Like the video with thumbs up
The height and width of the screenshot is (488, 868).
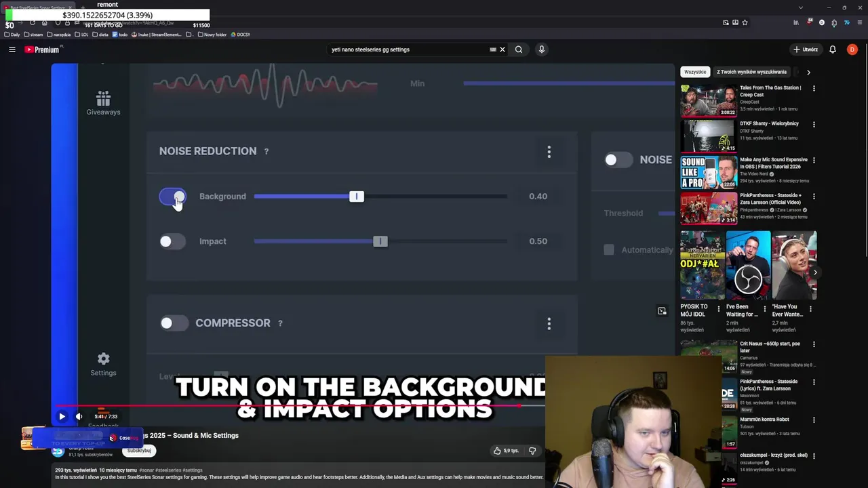[x=507, y=451]
